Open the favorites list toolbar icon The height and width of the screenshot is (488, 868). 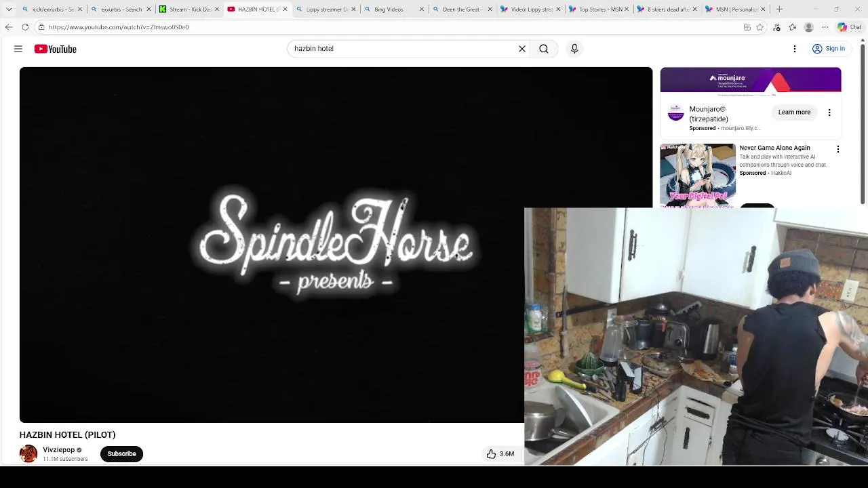pyautogui.click(x=792, y=27)
